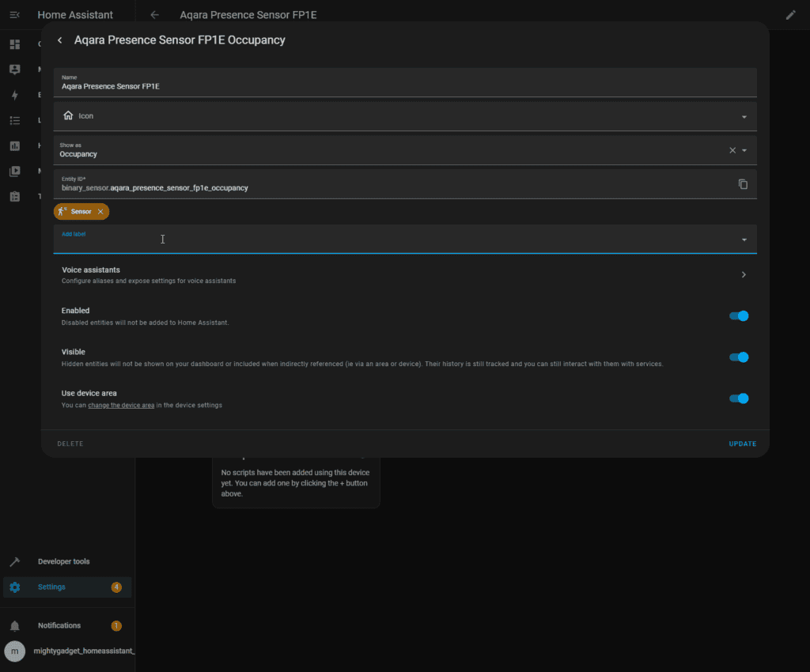This screenshot has width=810, height=672.
Task: Turn off the Use device area switch
Action: pyautogui.click(x=738, y=398)
